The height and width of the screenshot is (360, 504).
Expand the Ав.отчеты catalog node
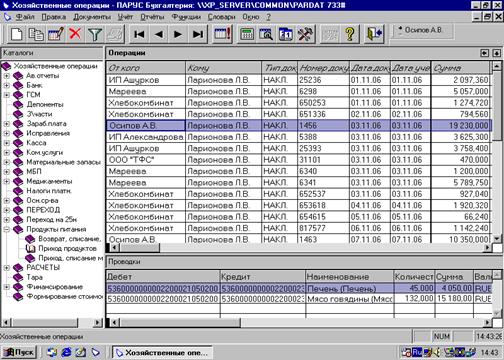click(x=6, y=76)
